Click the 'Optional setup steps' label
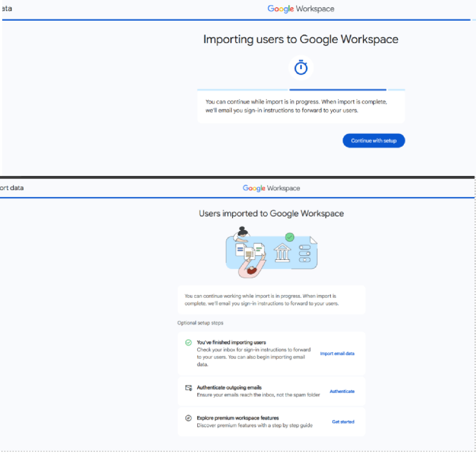Screen dimensions: 476x453 200,323
